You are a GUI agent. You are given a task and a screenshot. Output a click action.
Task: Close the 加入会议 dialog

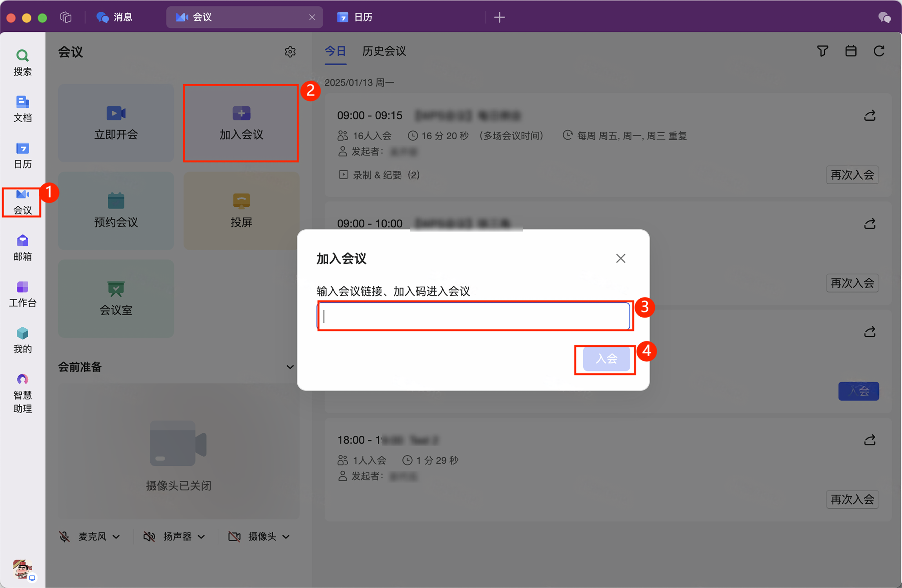[620, 258]
